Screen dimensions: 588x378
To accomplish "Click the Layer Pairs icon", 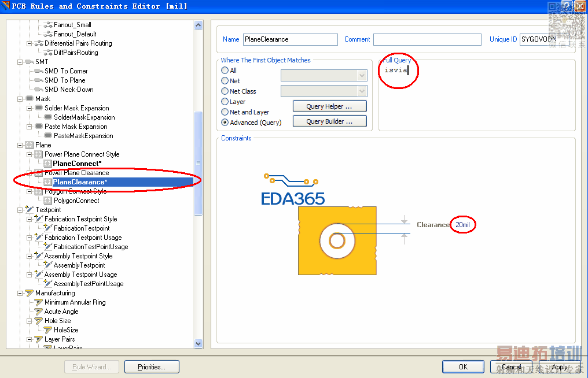I will [x=39, y=339].
